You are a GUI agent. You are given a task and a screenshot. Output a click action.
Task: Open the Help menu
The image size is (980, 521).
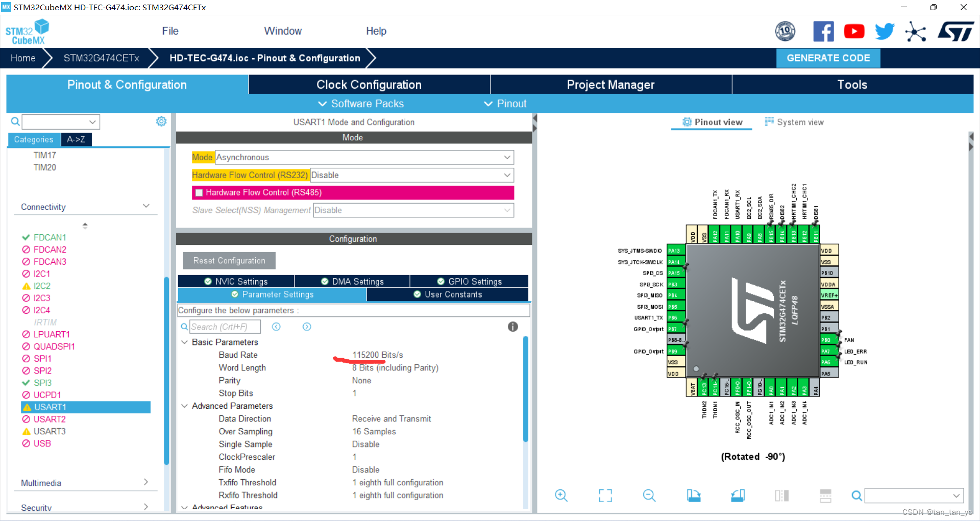click(x=376, y=31)
